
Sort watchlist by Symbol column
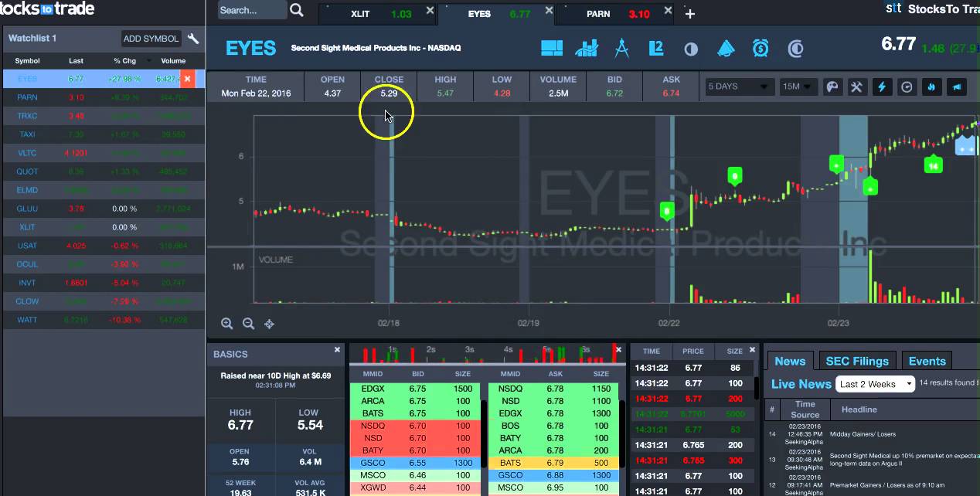coord(27,60)
